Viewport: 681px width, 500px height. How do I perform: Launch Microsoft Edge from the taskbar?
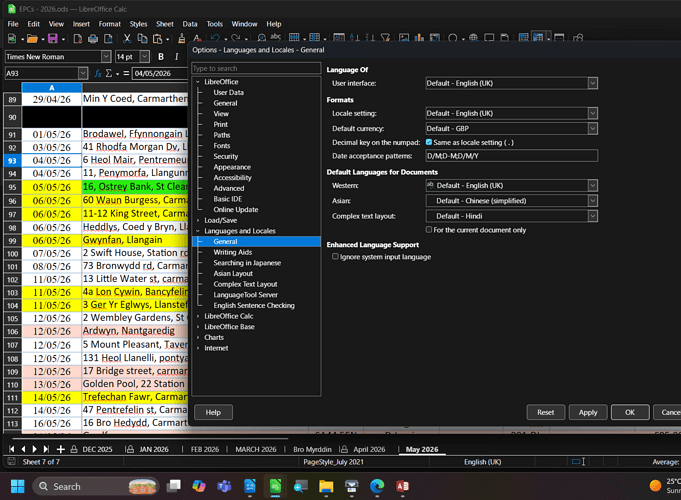point(377,486)
